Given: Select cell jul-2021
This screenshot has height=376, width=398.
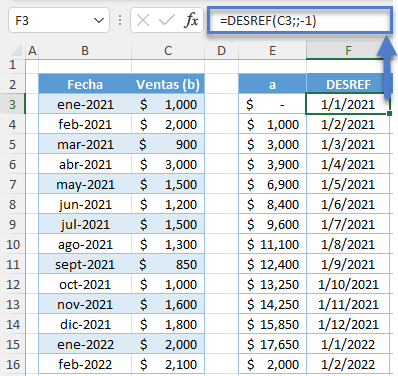Looking at the screenshot, I should click(x=85, y=224).
